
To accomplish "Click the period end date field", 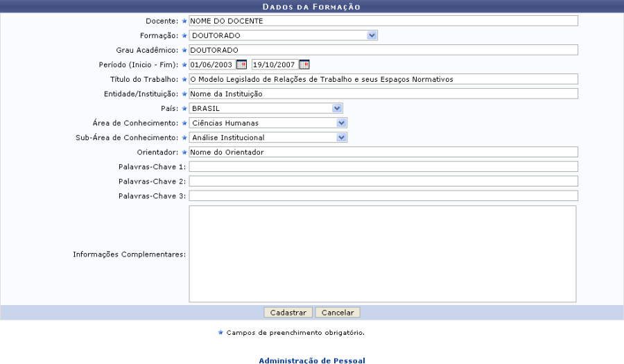I will [274, 64].
